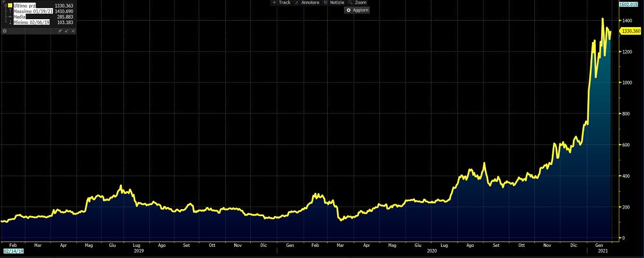Click the 1400 y-axis gridline label
The height and width of the screenshot is (258, 644).
628,20
